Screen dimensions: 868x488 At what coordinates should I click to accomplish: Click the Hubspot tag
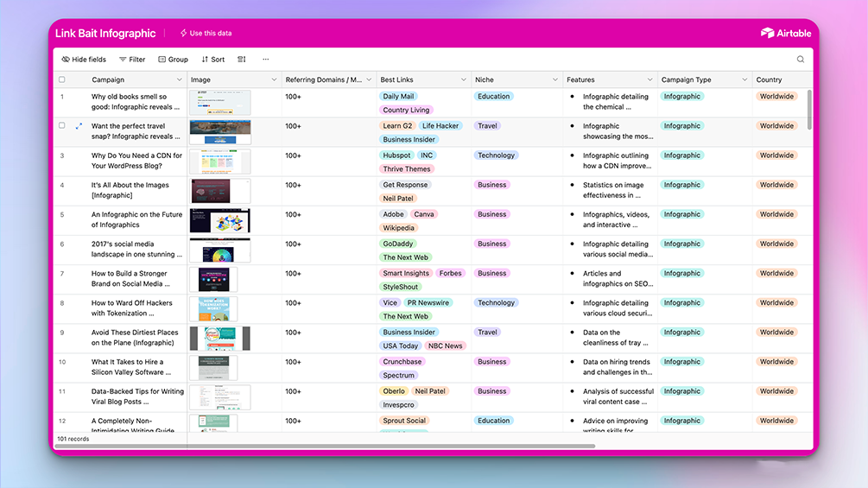396,155
